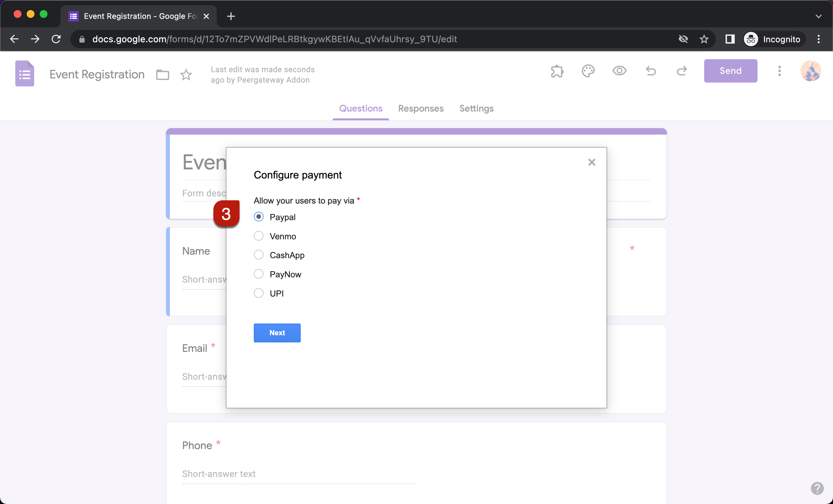Select CashApp as payment method
Image resolution: width=833 pixels, height=504 pixels.
tap(258, 255)
